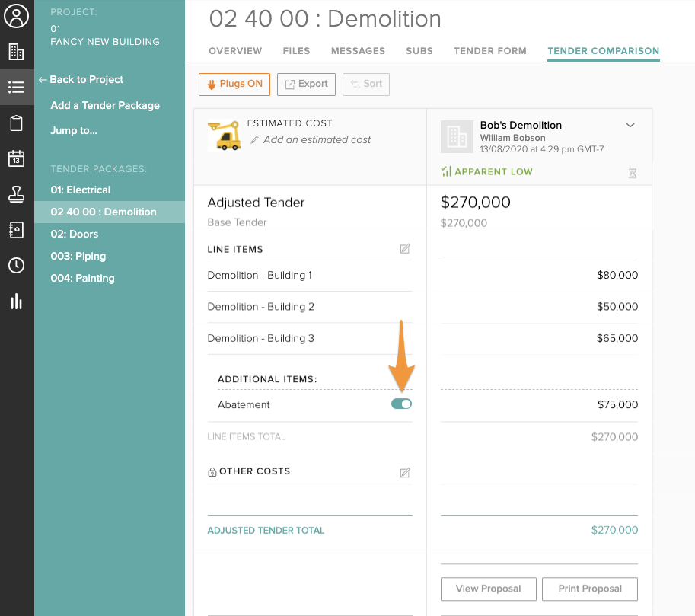Click View Proposal button
Image resolution: width=695 pixels, height=616 pixels.
point(489,589)
